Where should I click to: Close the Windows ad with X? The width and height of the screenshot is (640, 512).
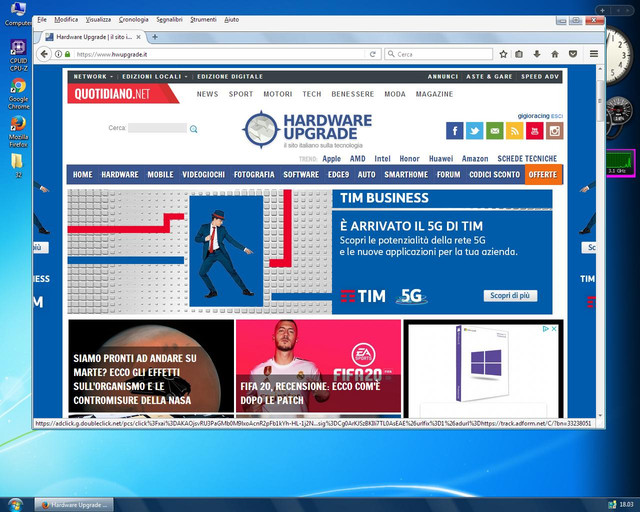tap(554, 329)
